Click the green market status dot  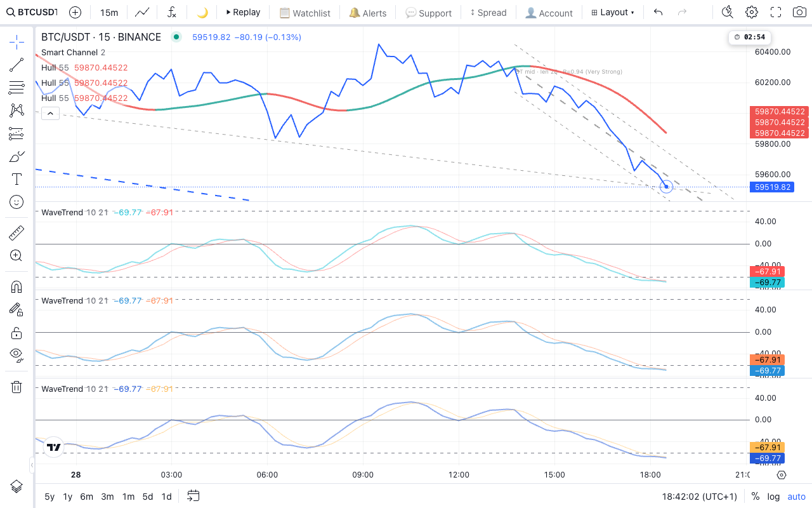click(x=176, y=37)
